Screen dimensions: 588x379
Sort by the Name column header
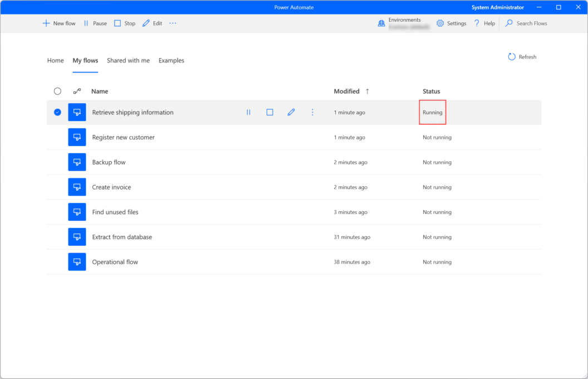point(100,91)
